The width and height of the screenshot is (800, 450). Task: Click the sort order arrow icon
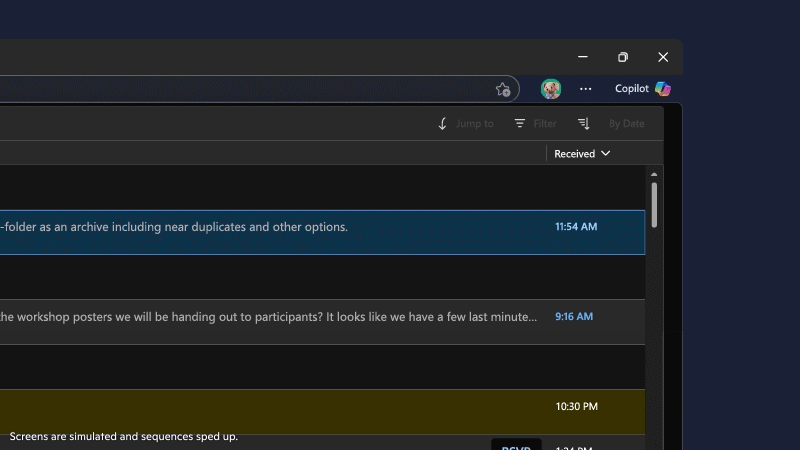pos(584,124)
